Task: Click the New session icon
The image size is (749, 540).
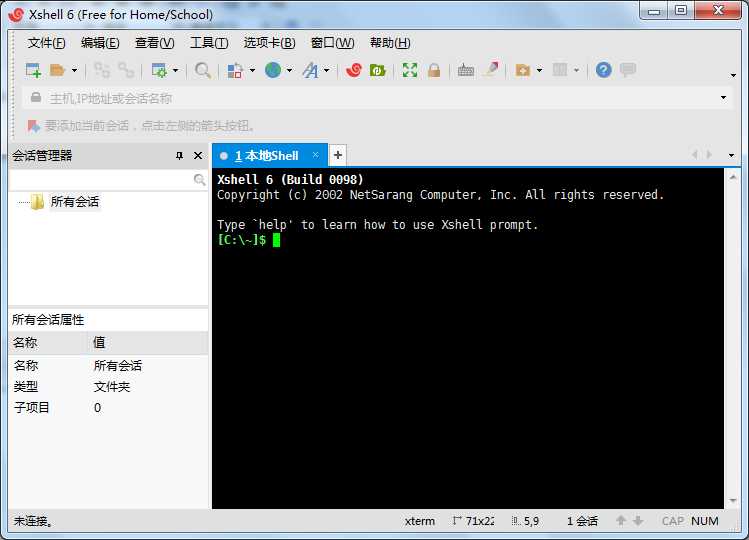Action: point(33,70)
